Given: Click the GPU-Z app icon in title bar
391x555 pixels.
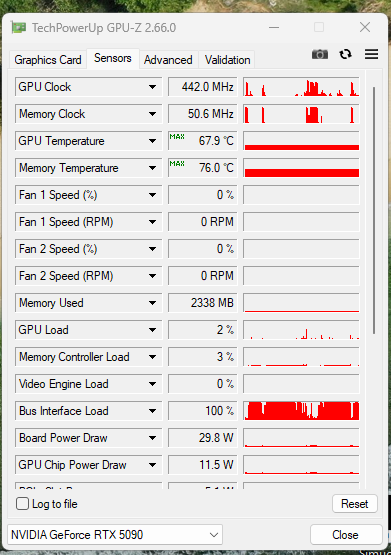Looking at the screenshot, I should (18, 28).
